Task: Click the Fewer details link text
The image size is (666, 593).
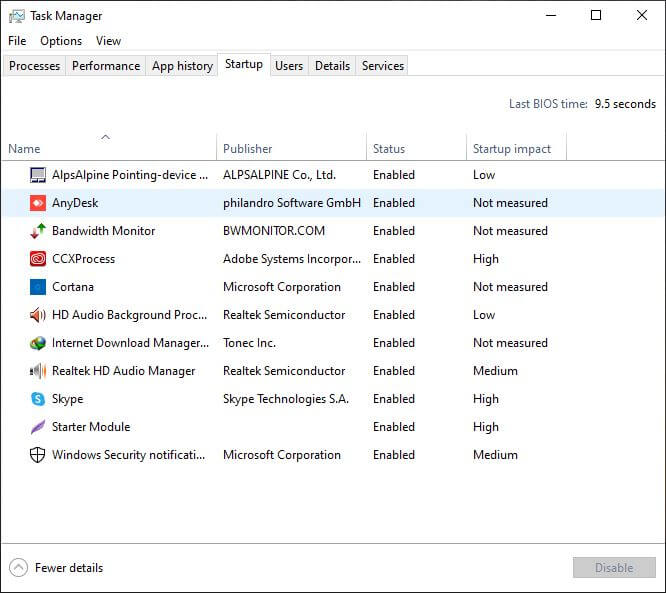Action: [69, 568]
